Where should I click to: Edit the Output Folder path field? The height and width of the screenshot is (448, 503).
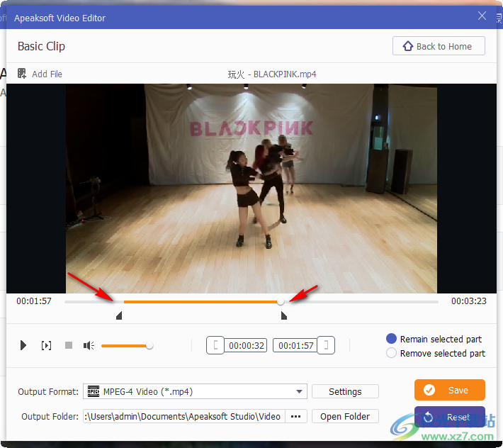[183, 417]
